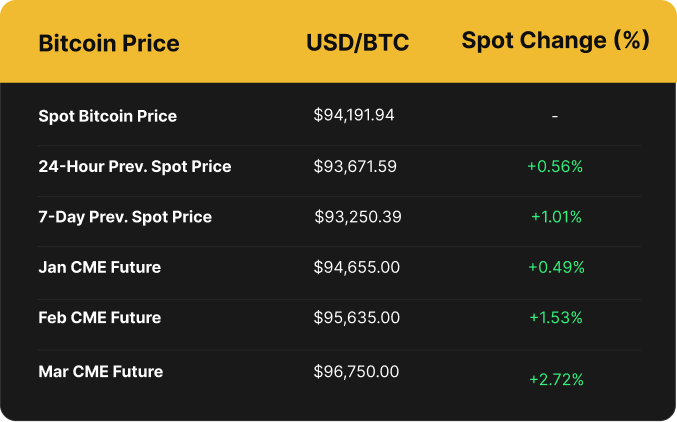677x422 pixels.
Task: Select the $95,635.00 Feb future price
Action: [357, 318]
